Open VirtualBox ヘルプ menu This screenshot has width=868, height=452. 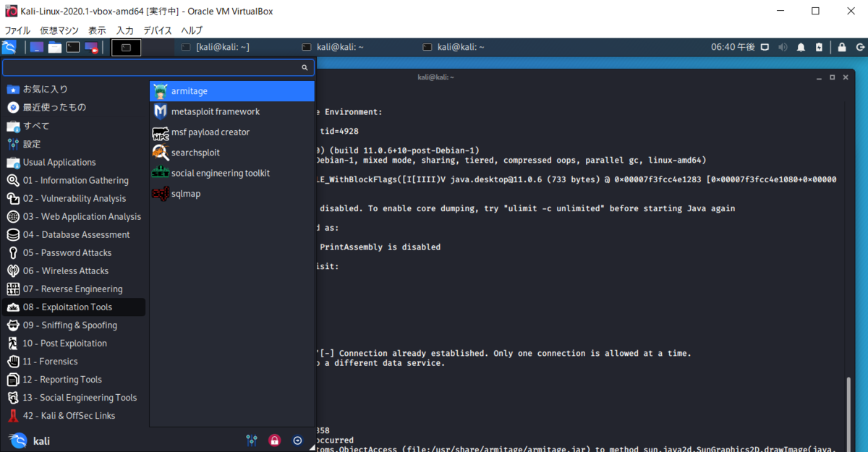pos(192,30)
